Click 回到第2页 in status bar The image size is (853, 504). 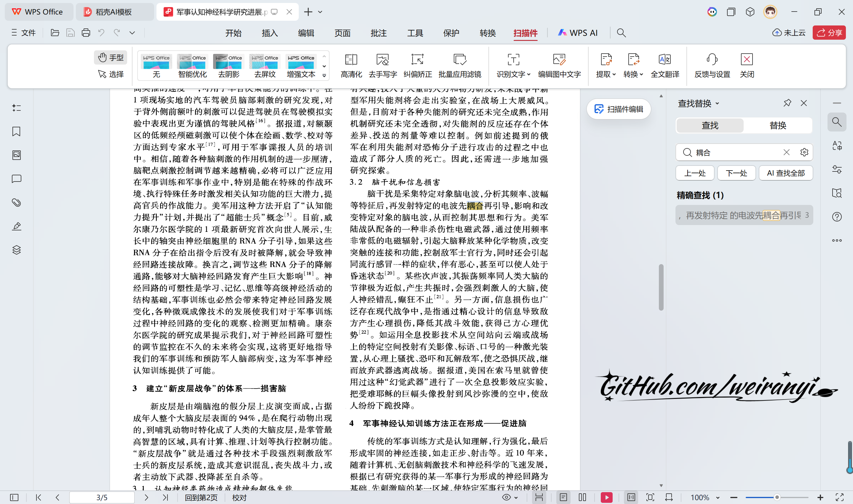coord(201,497)
